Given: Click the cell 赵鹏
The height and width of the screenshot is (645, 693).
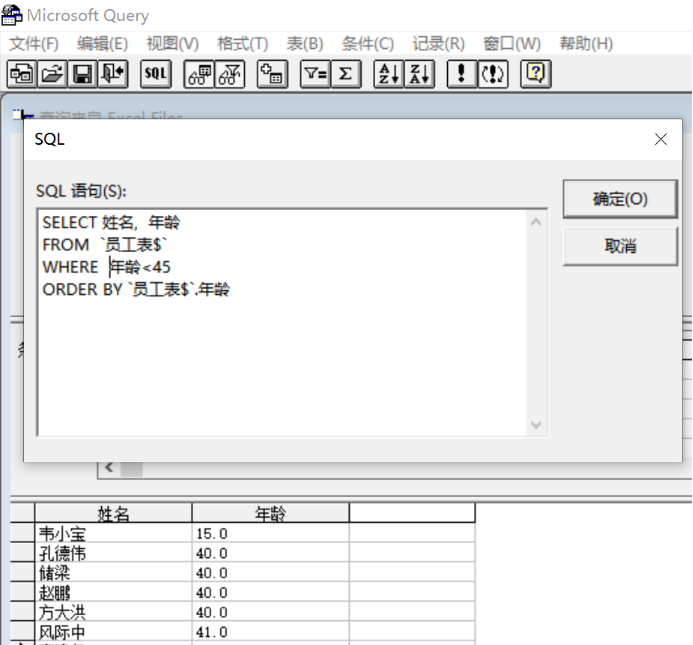Looking at the screenshot, I should click(x=113, y=592).
